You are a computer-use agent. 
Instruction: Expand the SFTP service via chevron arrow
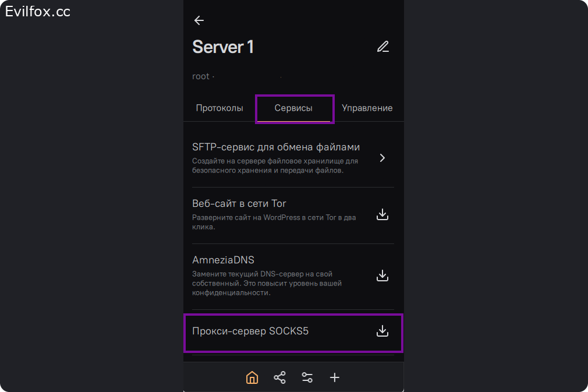click(382, 158)
